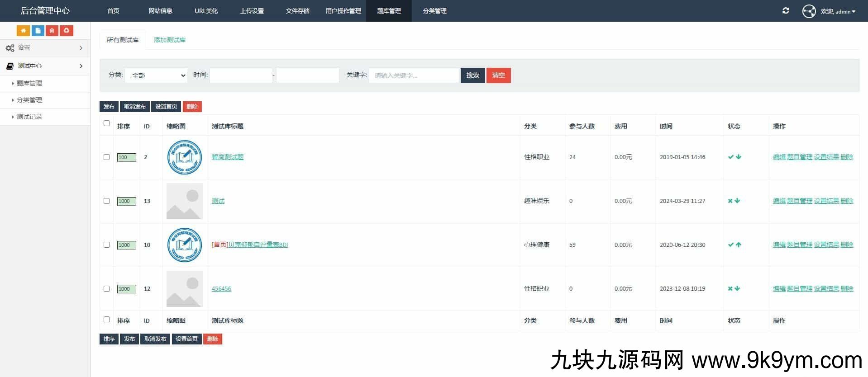Click the 关键字 keyword input field
Image resolution: width=868 pixels, height=377 pixels.
coord(414,75)
